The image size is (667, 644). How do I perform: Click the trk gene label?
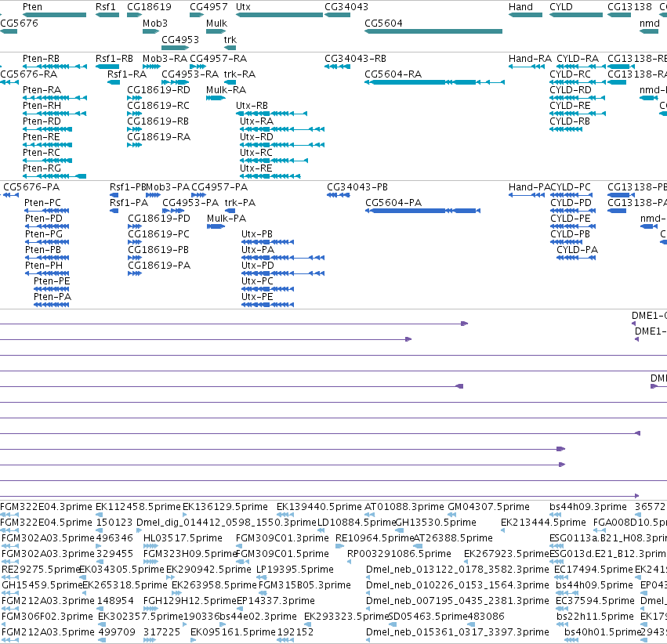click(230, 39)
